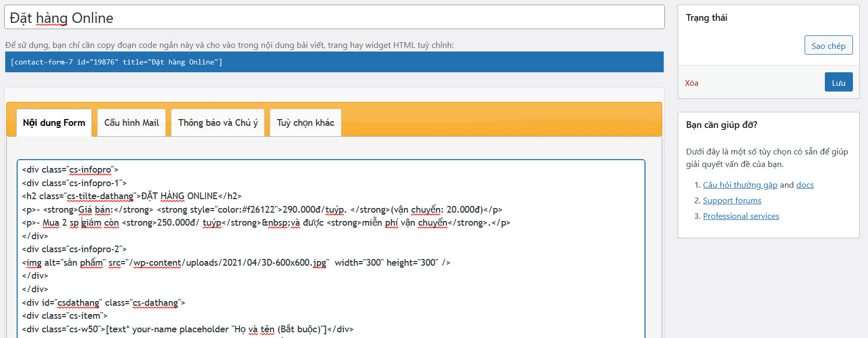Open the Professional services link
This screenshot has height=338, width=868.
point(741,216)
